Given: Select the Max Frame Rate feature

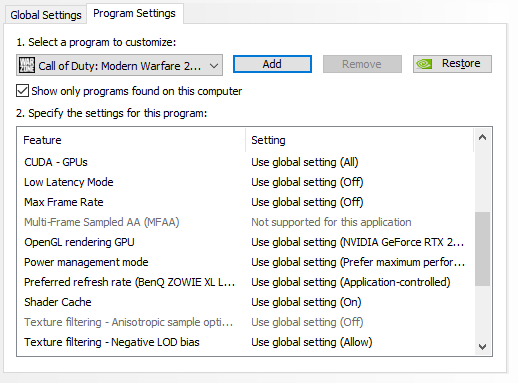Looking at the screenshot, I should click(x=64, y=202).
